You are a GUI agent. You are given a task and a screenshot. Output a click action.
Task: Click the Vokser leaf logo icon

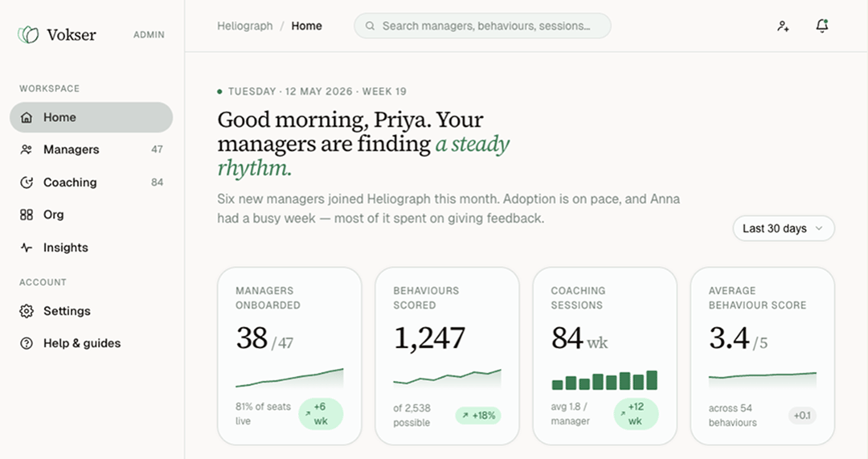coord(28,35)
